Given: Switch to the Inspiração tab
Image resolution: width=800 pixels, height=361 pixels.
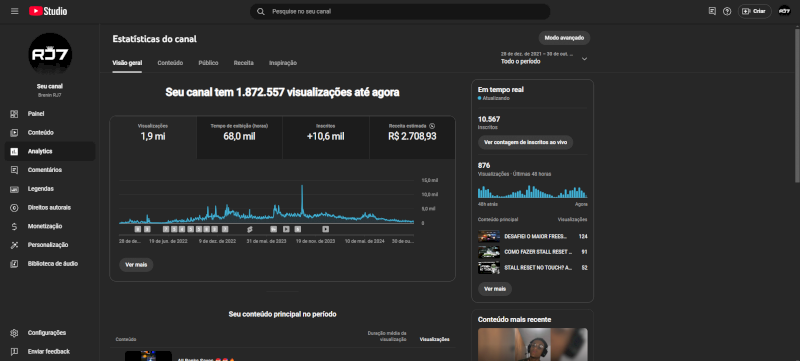Looking at the screenshot, I should point(283,63).
